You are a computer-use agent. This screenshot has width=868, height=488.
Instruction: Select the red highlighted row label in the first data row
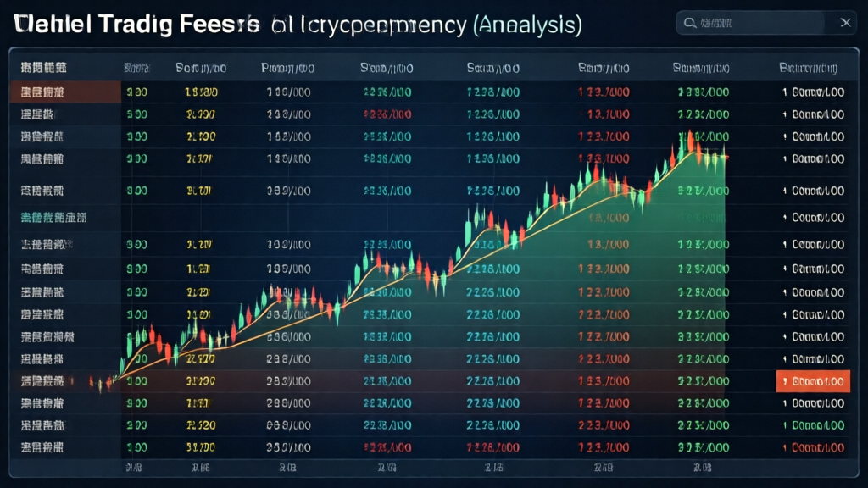(41, 92)
